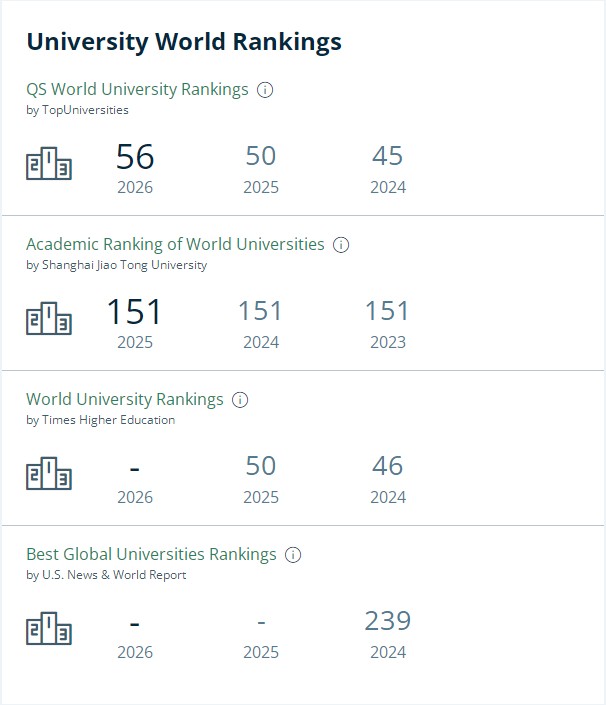Click the Shanghai 2023 rank of 151
Viewport: 606px width, 705px height.
[x=387, y=311]
